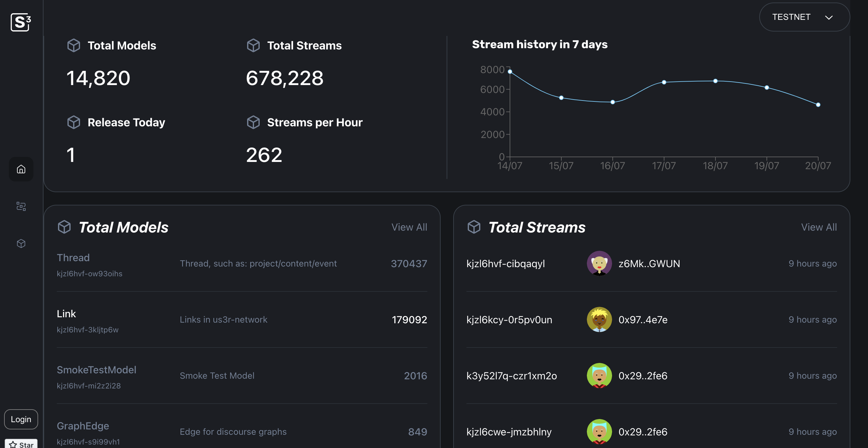The width and height of the screenshot is (868, 448).
Task: Click the z6Mk..GWUN user avatar
Action: (x=599, y=263)
